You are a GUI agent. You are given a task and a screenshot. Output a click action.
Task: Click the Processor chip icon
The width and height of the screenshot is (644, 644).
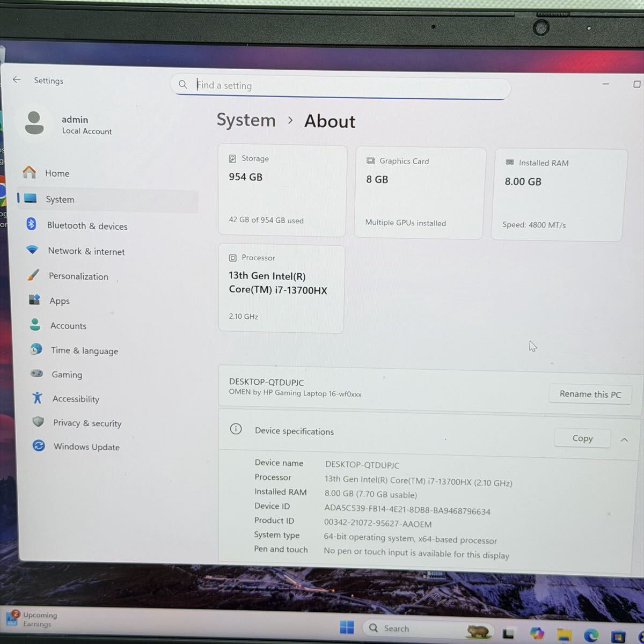coord(232,258)
